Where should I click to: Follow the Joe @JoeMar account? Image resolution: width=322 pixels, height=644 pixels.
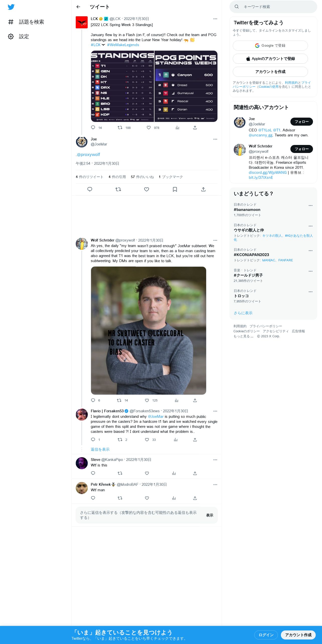(x=301, y=122)
